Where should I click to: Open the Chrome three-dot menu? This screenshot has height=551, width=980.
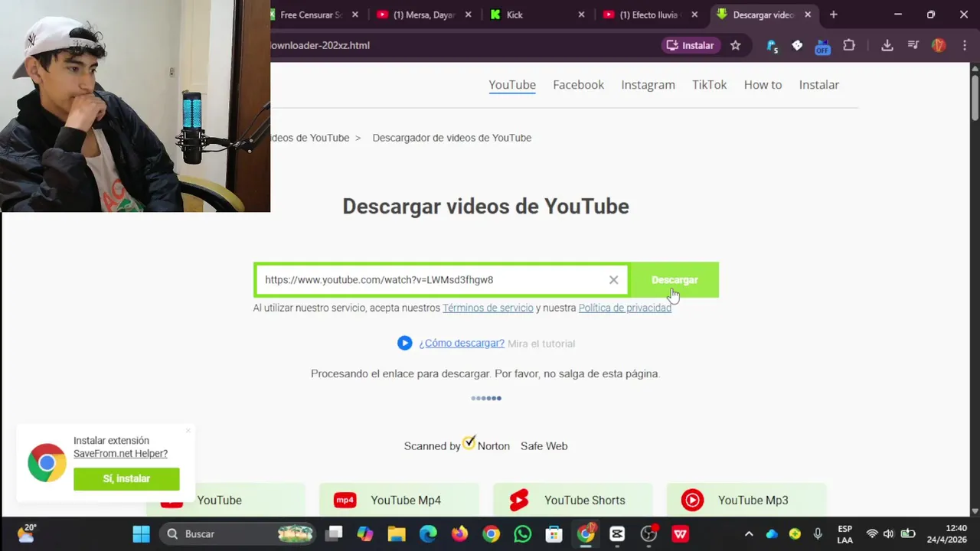964,45
